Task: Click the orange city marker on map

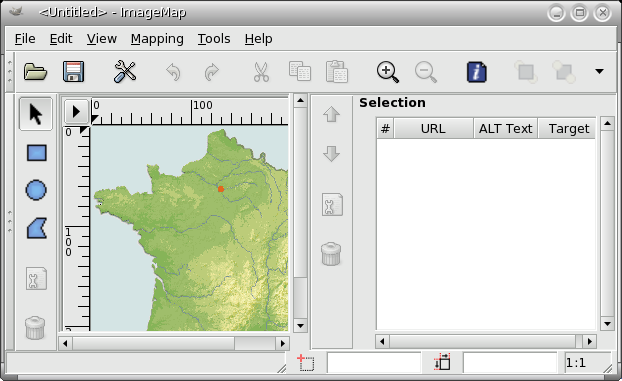Action: click(221, 189)
